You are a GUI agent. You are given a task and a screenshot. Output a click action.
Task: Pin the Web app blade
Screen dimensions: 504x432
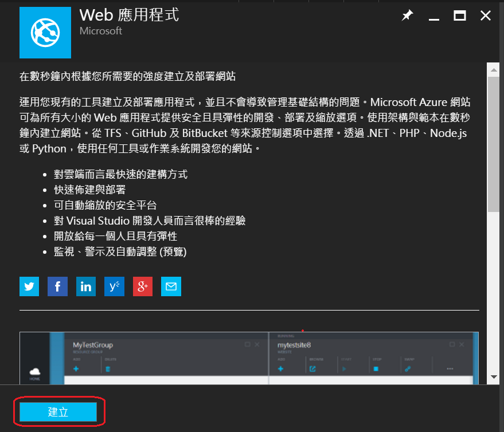point(407,15)
